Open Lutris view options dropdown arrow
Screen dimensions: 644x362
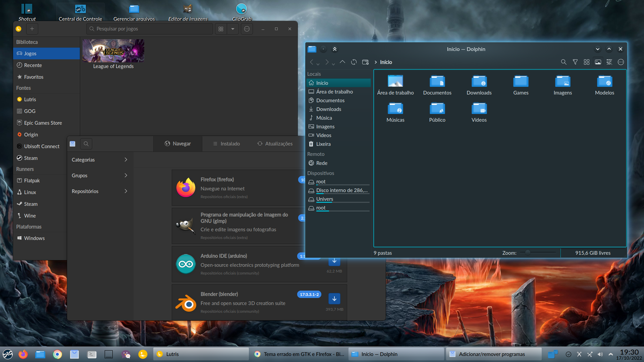(233, 29)
